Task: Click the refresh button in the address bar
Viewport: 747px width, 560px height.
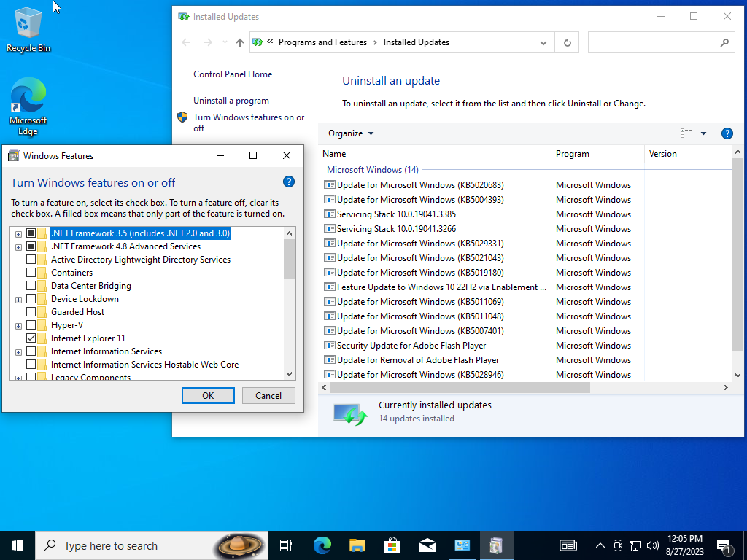Action: 567,42
